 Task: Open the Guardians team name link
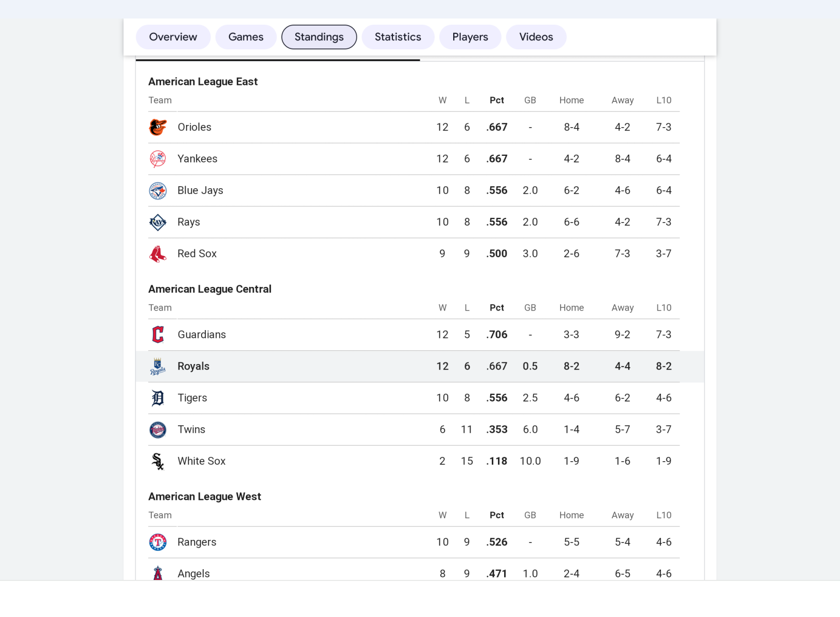pos(202,335)
